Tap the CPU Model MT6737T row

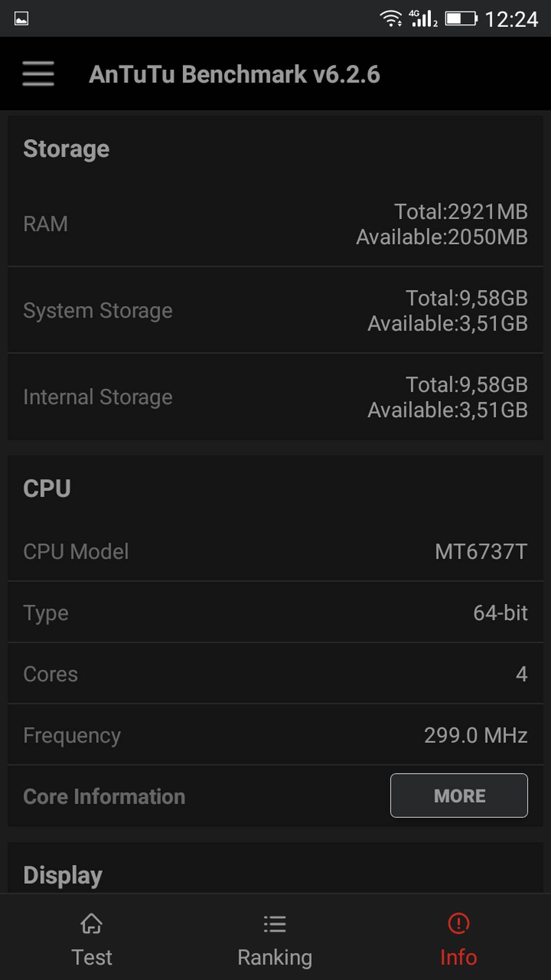(275, 551)
